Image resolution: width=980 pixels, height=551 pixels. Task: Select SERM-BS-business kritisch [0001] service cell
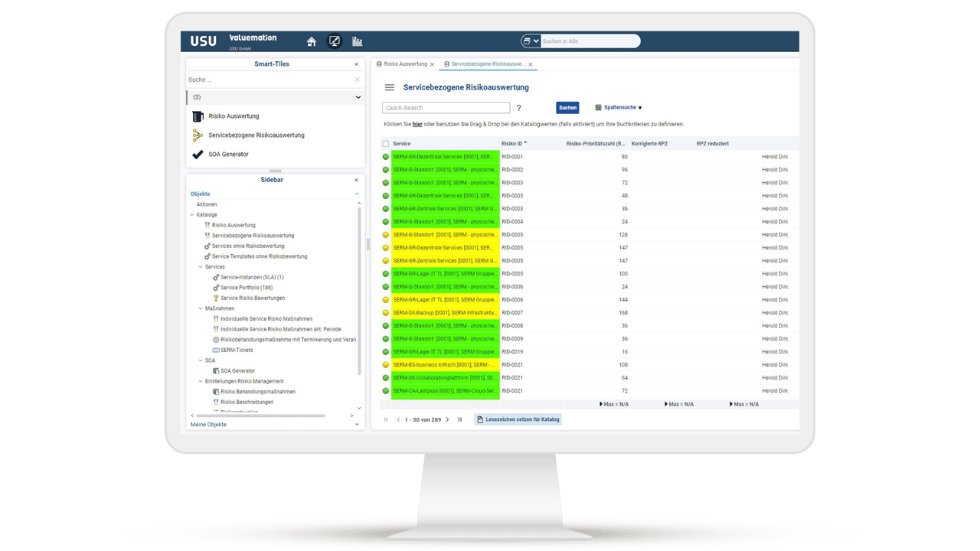point(445,365)
